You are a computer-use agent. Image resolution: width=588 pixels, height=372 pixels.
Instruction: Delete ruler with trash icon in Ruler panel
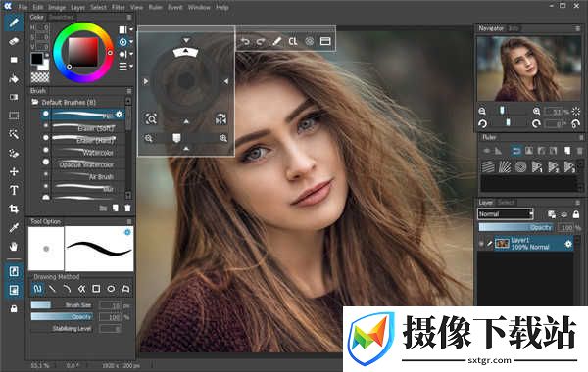click(x=580, y=151)
